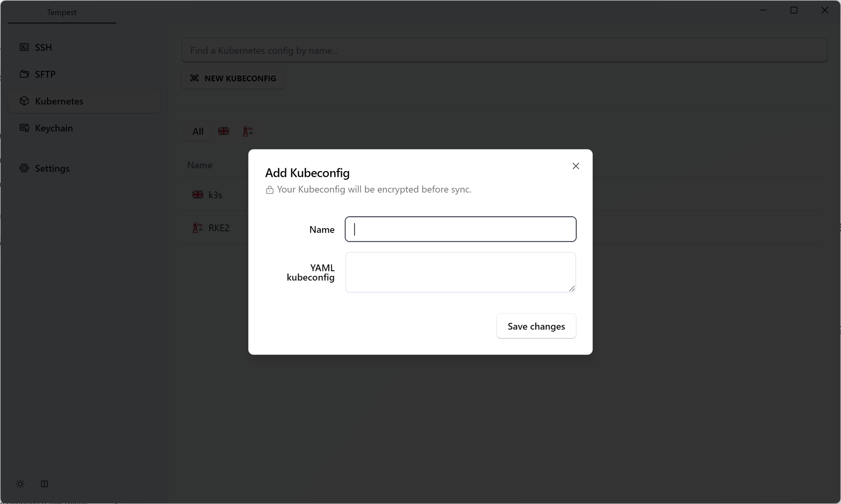The image size is (841, 504).
Task: Click into the YAML kubeconfig textarea
Action: tap(461, 272)
